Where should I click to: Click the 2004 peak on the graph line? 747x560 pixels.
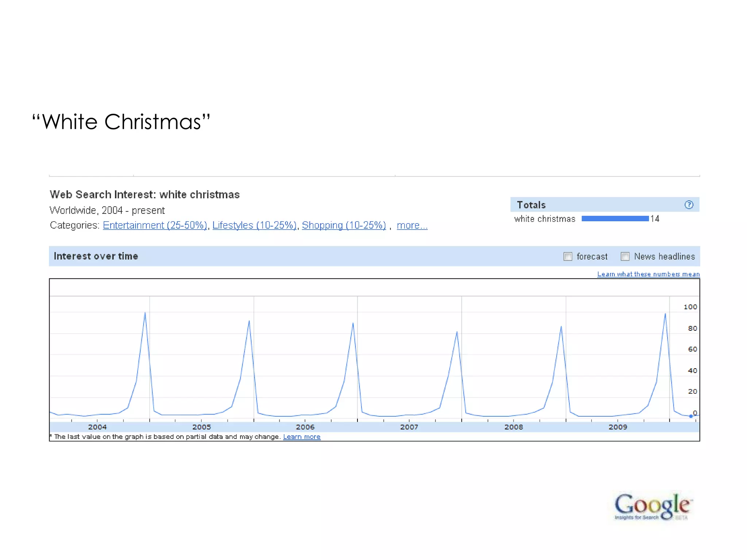[145, 314]
